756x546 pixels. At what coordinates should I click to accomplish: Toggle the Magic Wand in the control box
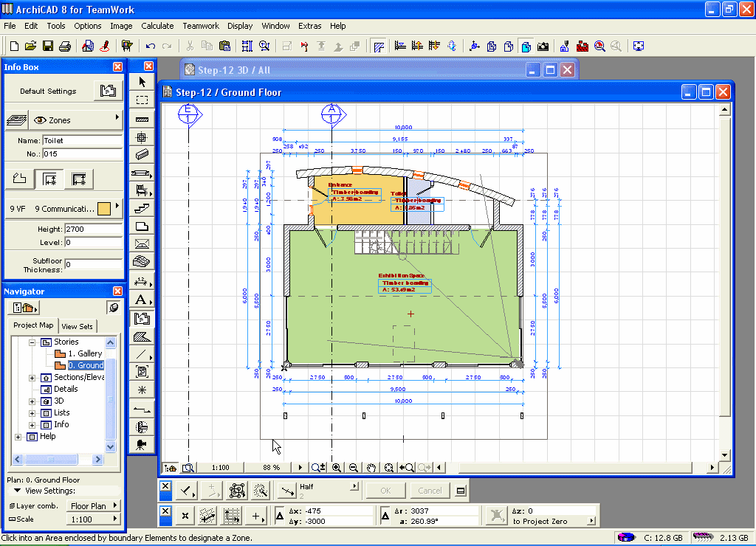coord(260,490)
